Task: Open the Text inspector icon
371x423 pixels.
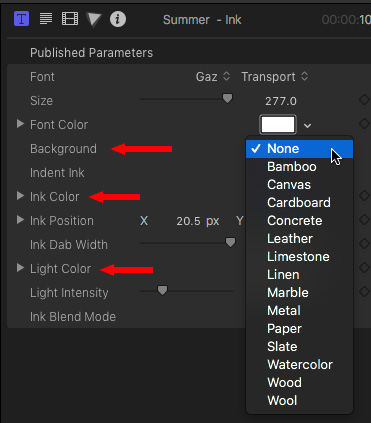Action: pos(46,19)
